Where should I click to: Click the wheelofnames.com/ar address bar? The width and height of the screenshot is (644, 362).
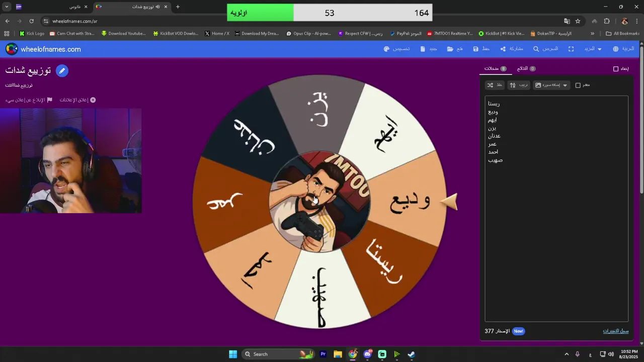click(x=302, y=21)
